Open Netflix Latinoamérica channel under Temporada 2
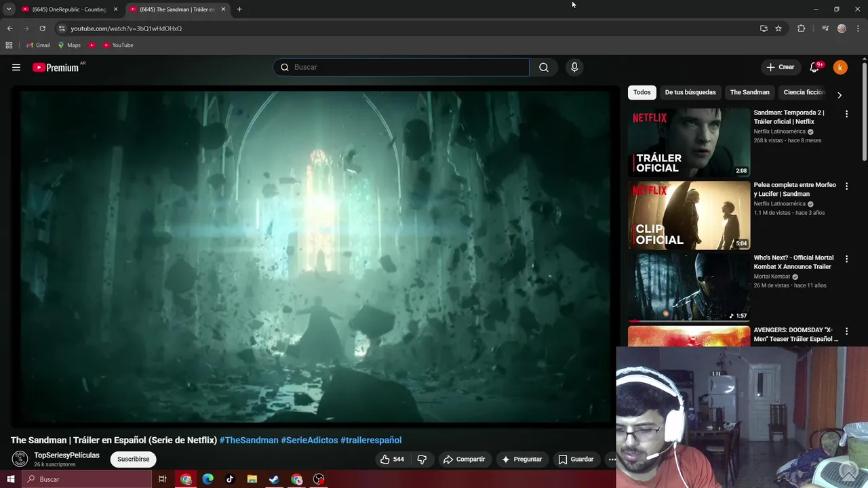Screen dimensions: 868x488 pos(780,131)
